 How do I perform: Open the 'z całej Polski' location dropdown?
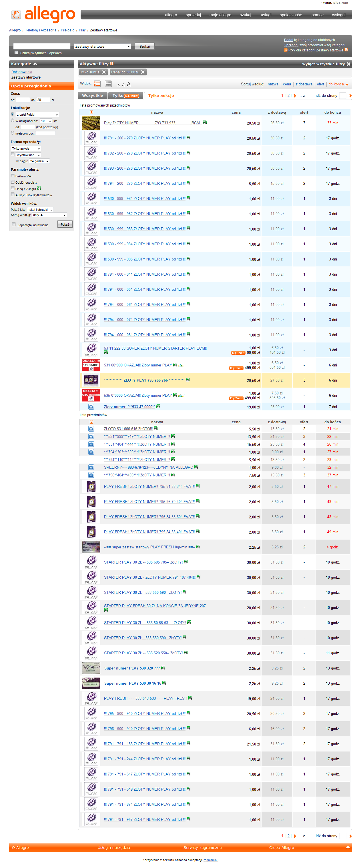pos(37,115)
